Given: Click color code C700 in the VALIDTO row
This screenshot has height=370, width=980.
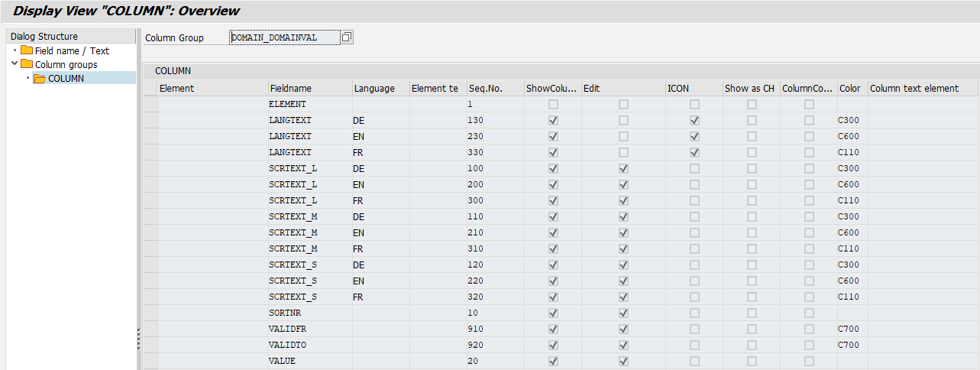Looking at the screenshot, I should (x=849, y=345).
